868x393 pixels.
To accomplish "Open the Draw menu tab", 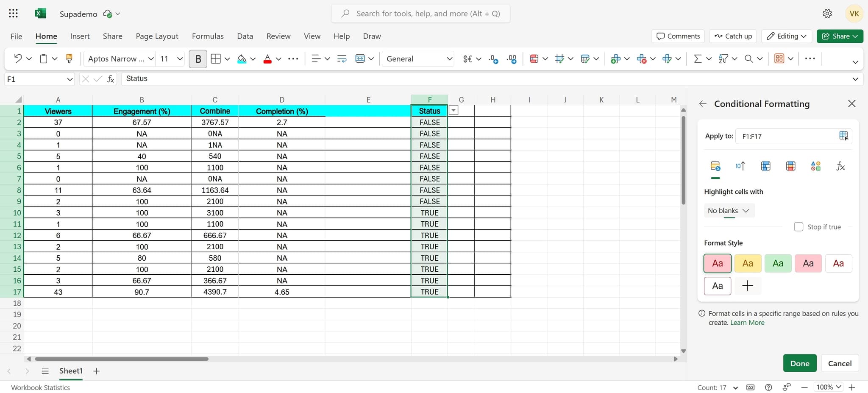I will click(x=371, y=36).
